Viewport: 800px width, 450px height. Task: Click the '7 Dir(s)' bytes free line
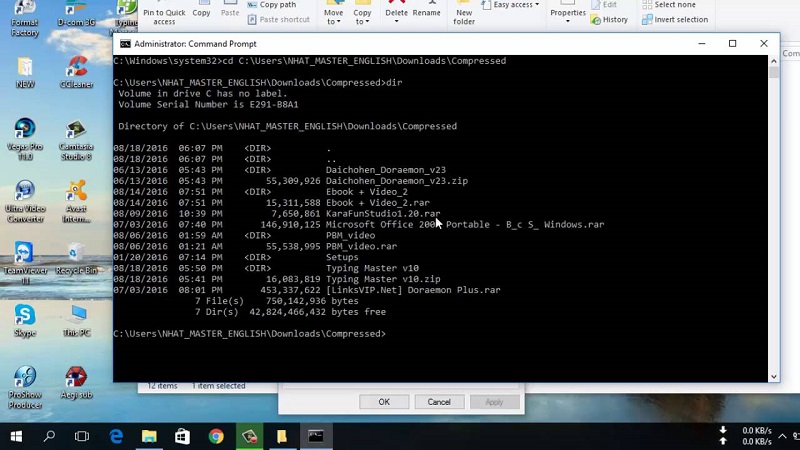pos(290,312)
